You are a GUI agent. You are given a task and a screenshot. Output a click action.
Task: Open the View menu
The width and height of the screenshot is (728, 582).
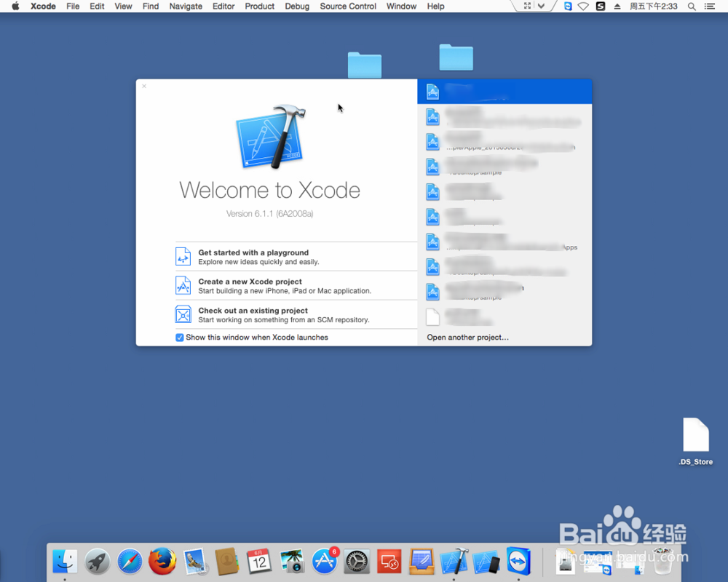(124, 6)
